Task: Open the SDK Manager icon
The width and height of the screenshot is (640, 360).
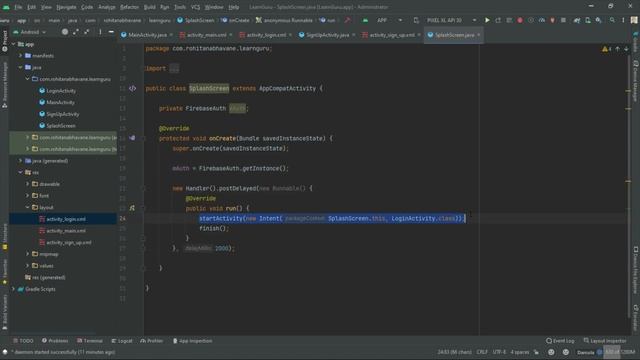Action: (x=598, y=20)
